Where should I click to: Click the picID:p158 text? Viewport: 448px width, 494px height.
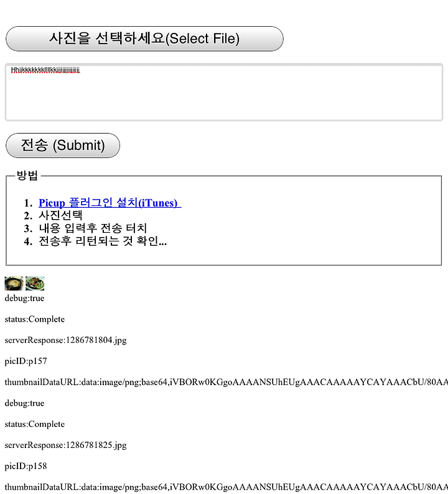click(26, 466)
